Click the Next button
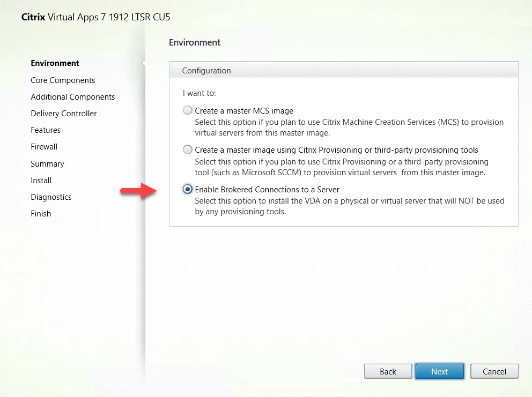 pyautogui.click(x=439, y=371)
